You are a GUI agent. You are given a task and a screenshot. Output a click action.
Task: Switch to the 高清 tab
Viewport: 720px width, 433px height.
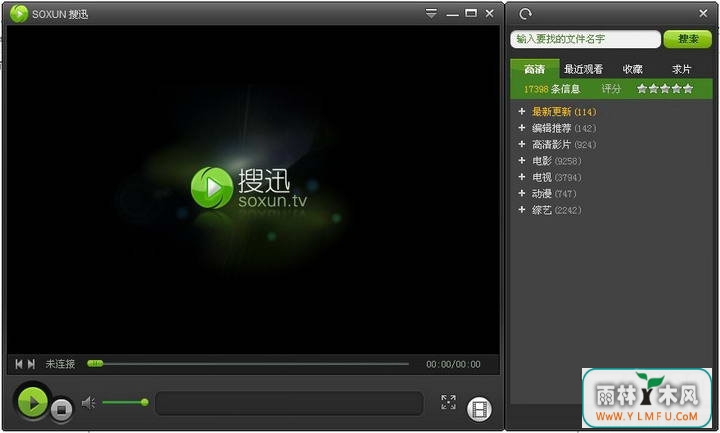point(534,69)
